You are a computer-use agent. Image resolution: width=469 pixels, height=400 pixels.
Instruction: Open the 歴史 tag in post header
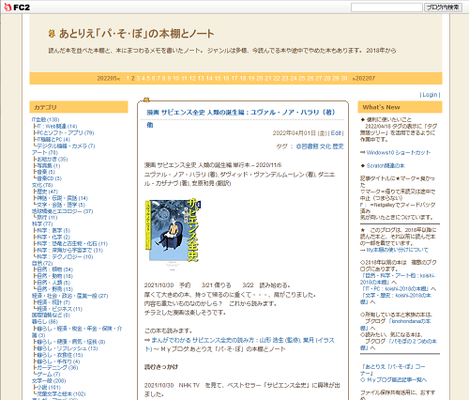click(338, 146)
